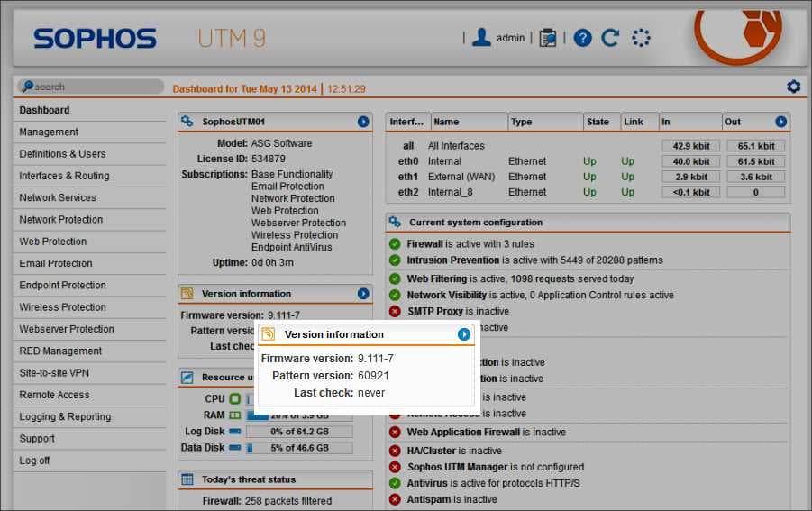Click the Firewall is active link

470,244
